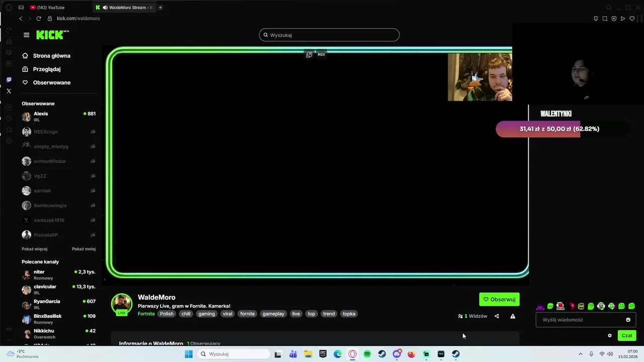Image resolution: width=644 pixels, height=362 pixels.
Task: Open Alexis channel in followed list
Action: (58, 117)
